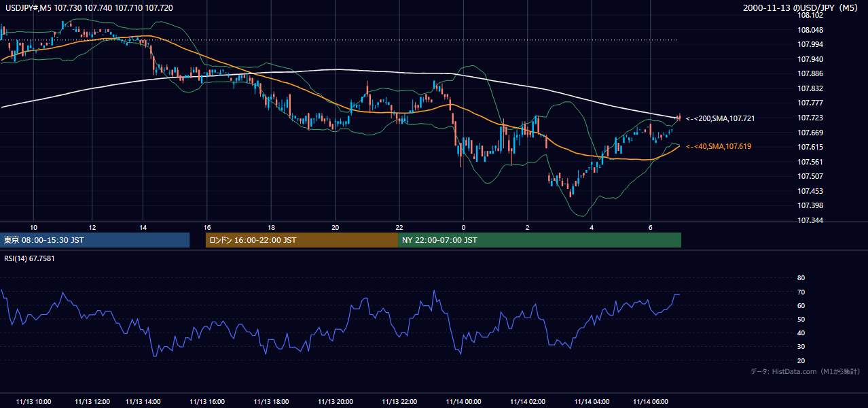Click the RSI 40 level label
This screenshot has height=408, width=868.
pos(801,333)
